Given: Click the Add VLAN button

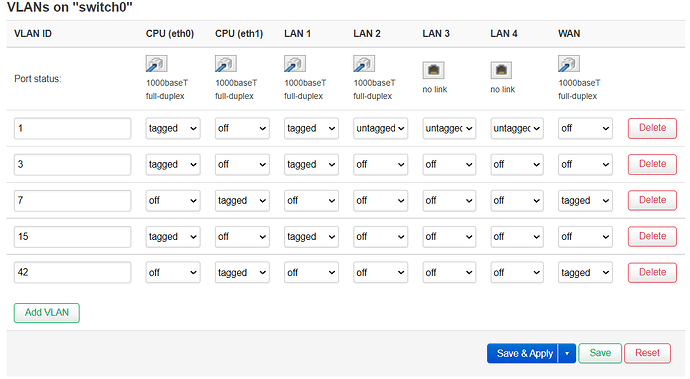Looking at the screenshot, I should coord(47,313).
